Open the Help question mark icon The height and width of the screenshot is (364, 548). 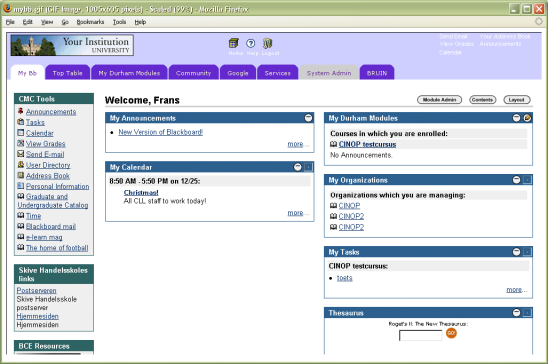251,43
